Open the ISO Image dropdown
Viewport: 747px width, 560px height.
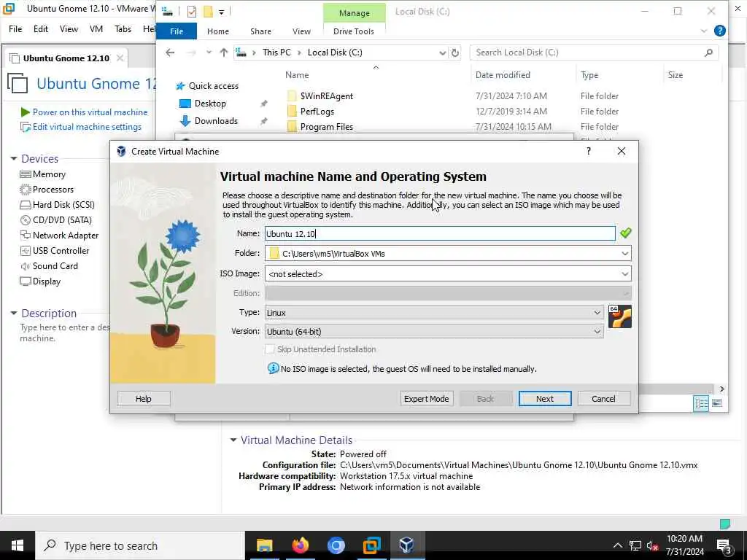(624, 274)
